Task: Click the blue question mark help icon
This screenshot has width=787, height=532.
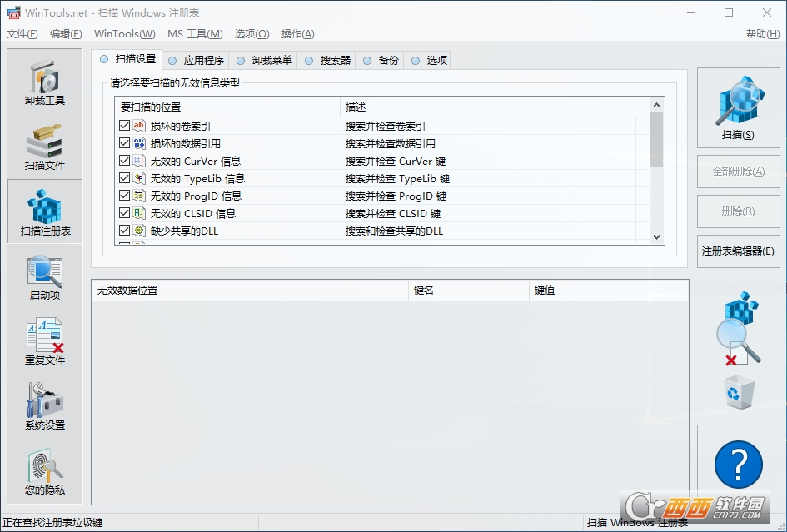Action: [x=739, y=465]
